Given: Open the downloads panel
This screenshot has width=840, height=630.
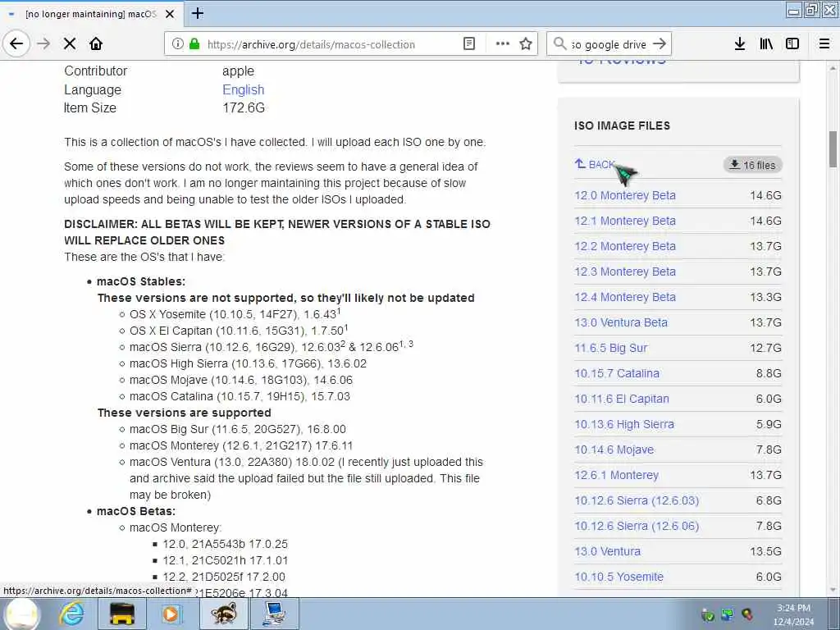Looking at the screenshot, I should click(739, 44).
